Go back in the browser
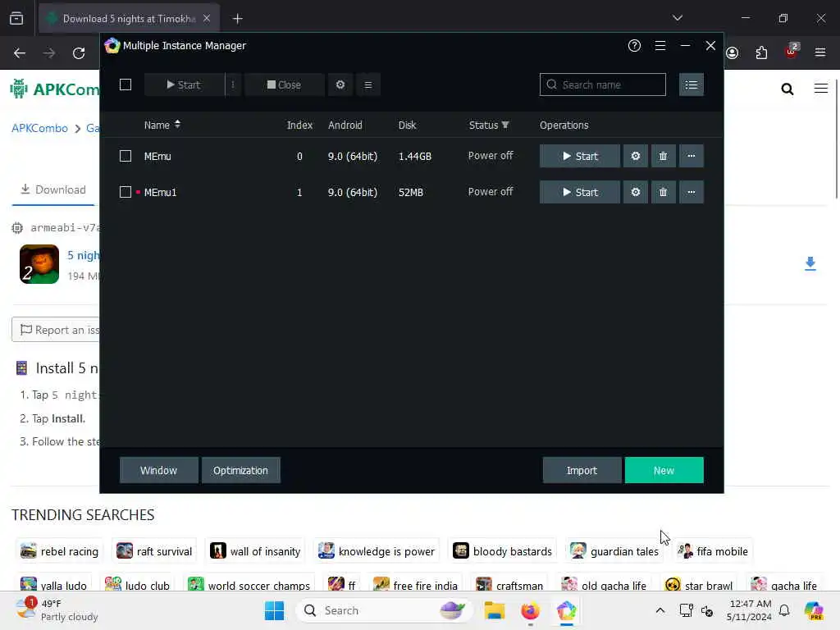840x630 pixels. 20,53
